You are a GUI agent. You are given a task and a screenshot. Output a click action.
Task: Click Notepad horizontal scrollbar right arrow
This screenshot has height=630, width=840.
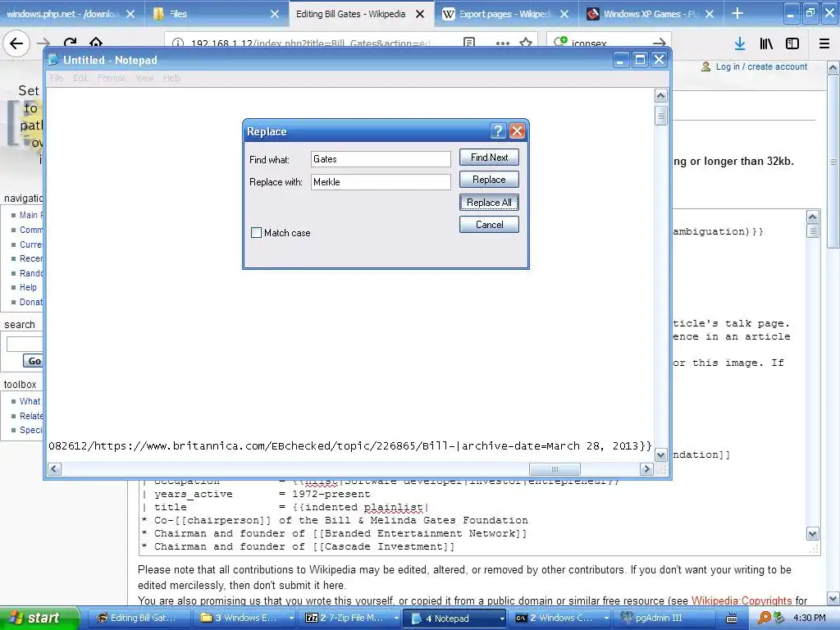[646, 469]
